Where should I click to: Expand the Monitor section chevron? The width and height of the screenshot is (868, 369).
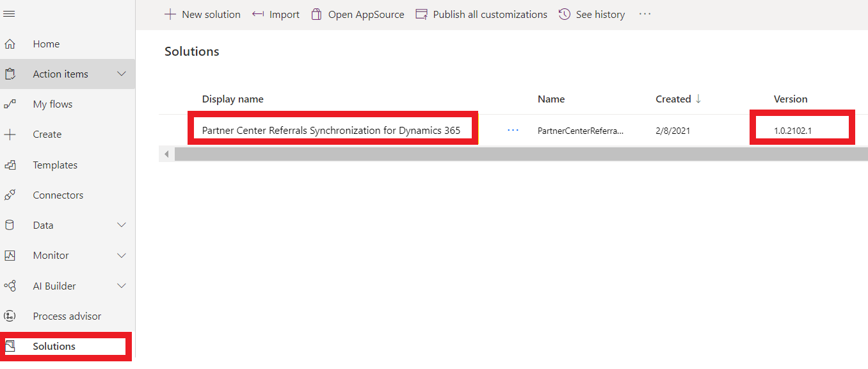click(122, 256)
